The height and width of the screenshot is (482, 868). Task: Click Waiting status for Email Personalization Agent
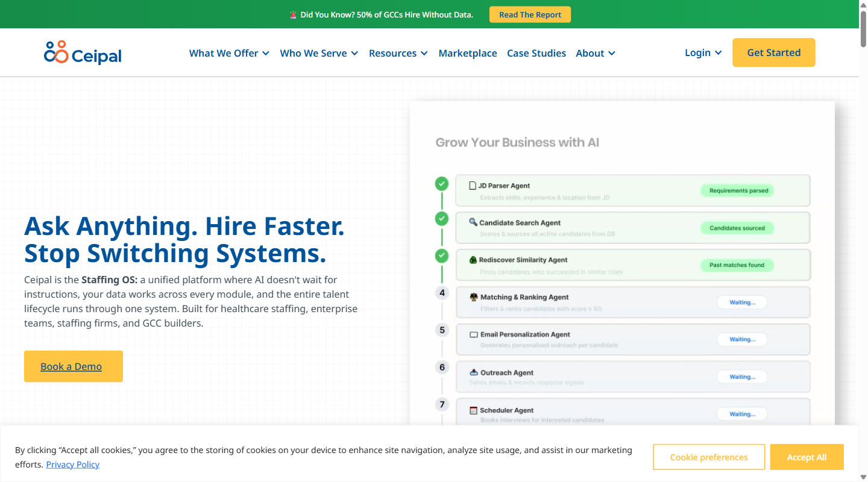742,339
